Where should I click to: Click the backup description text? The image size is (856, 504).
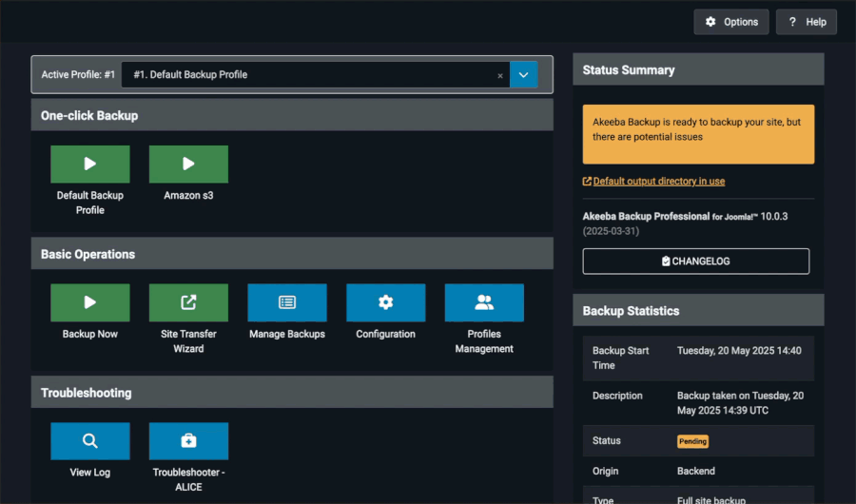(740, 403)
